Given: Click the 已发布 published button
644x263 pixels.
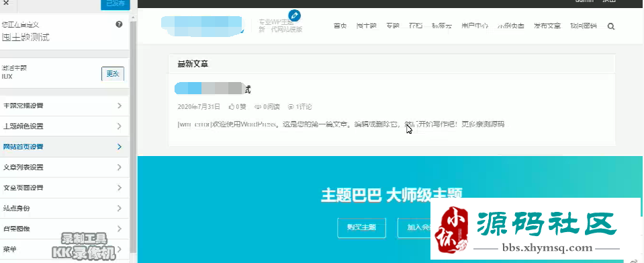Looking at the screenshot, I should (116, 5).
